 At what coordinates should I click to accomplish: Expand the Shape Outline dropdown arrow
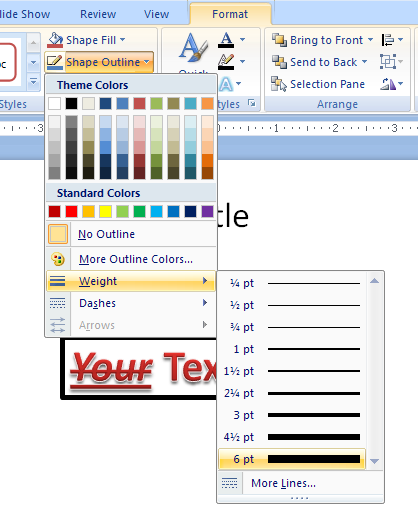click(x=147, y=62)
